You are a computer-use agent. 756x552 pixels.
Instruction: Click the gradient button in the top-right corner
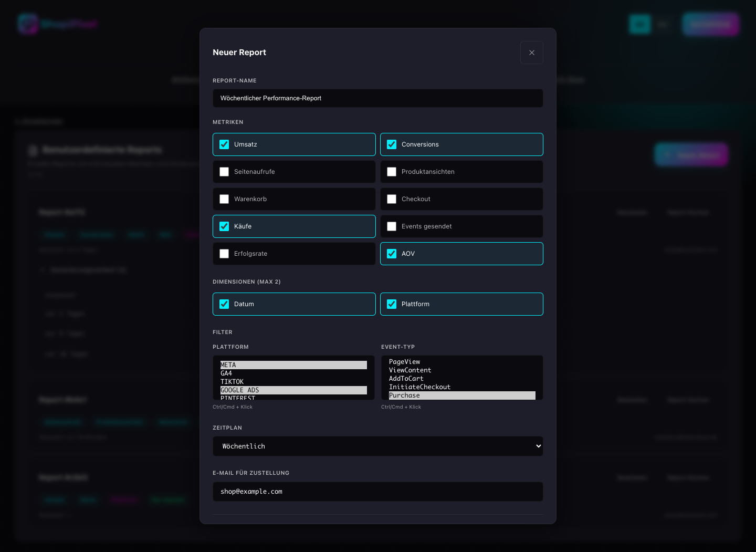tap(710, 24)
